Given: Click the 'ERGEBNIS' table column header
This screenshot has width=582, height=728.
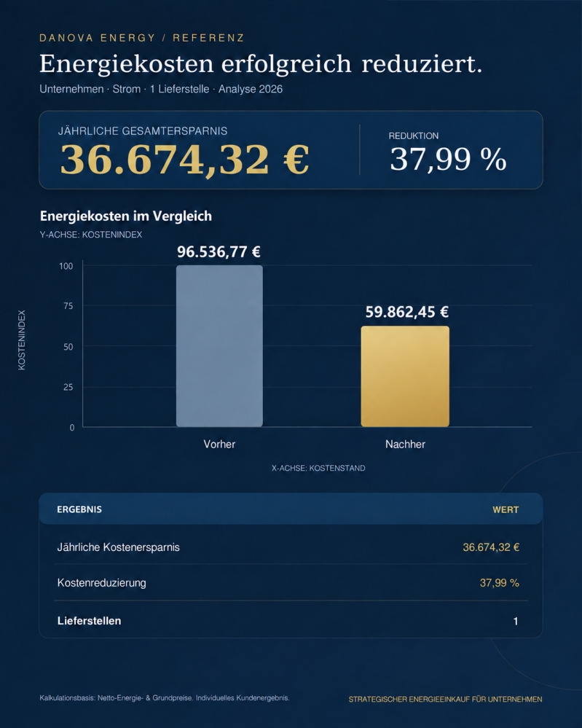Looking at the screenshot, I should [79, 509].
